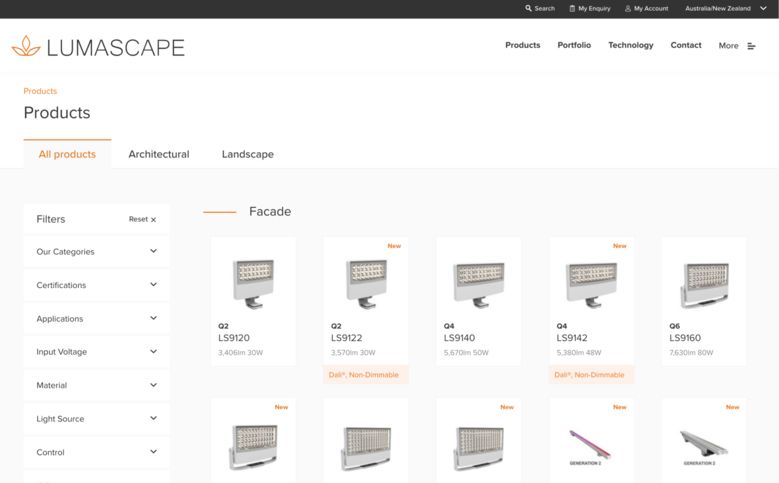Click the Reset filters X icon
The image size is (779, 483).
(x=154, y=220)
